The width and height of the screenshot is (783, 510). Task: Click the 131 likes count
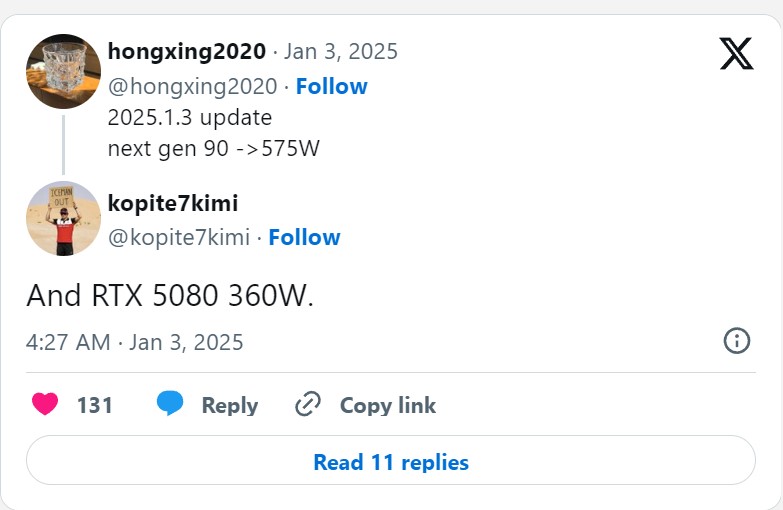pos(94,405)
